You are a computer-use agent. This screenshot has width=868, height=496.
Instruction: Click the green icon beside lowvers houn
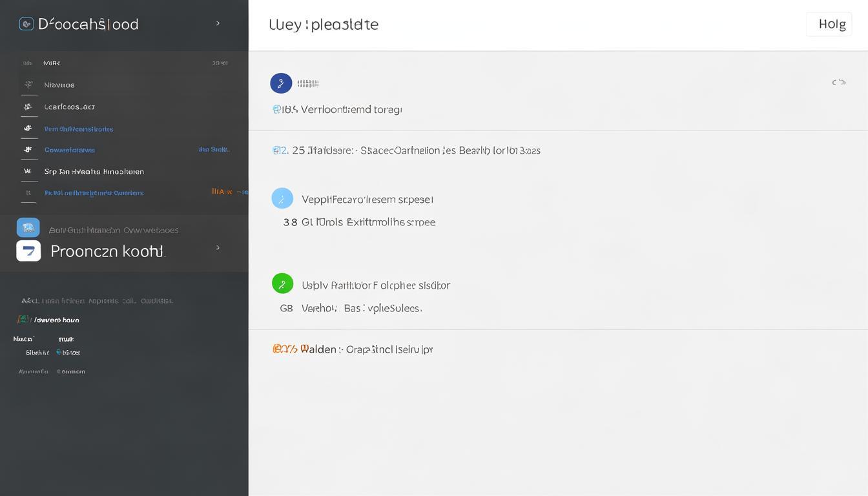pyautogui.click(x=23, y=320)
